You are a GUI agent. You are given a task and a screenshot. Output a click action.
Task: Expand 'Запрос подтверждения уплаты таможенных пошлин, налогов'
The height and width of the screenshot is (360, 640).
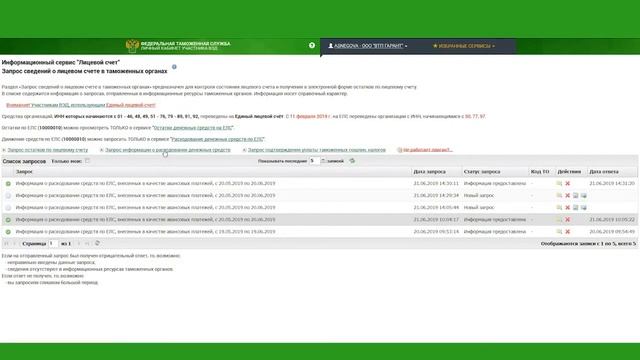point(317,150)
